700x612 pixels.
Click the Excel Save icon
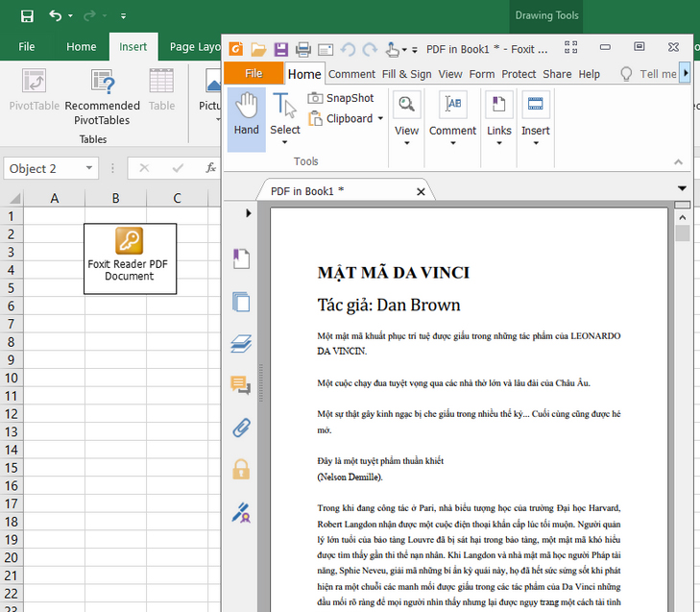click(27, 16)
